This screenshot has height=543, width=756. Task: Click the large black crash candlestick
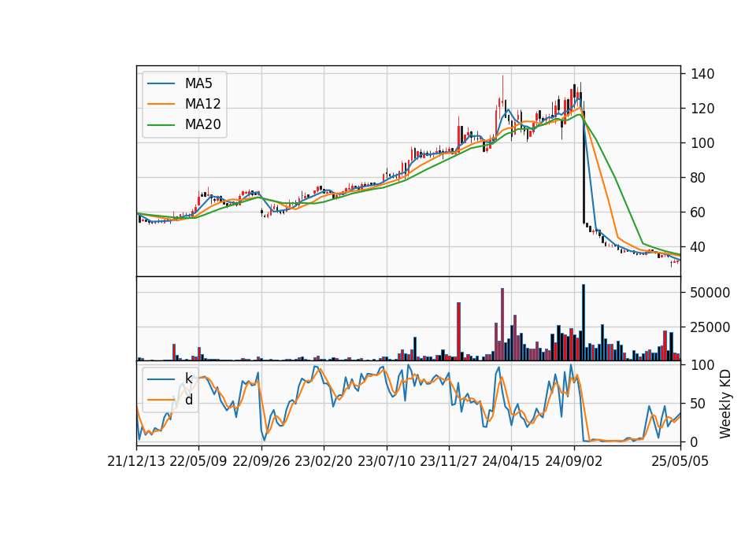[584, 167]
